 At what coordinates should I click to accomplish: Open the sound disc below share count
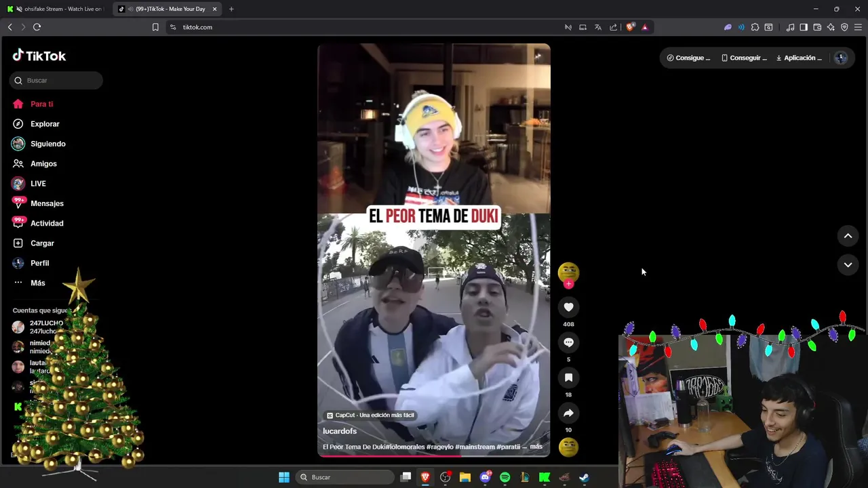568,447
